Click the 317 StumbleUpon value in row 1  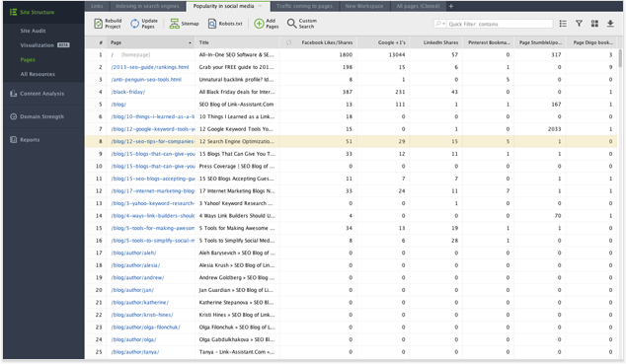556,54
